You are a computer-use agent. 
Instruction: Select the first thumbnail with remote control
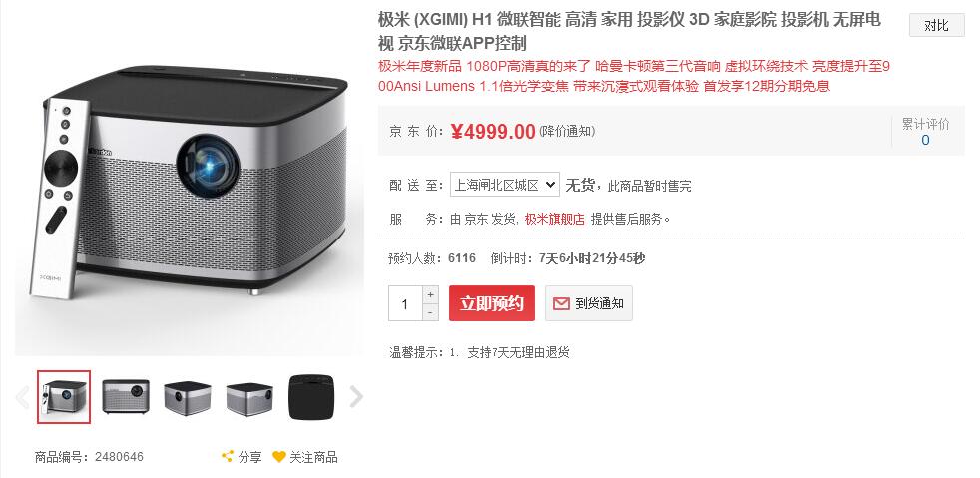64,397
